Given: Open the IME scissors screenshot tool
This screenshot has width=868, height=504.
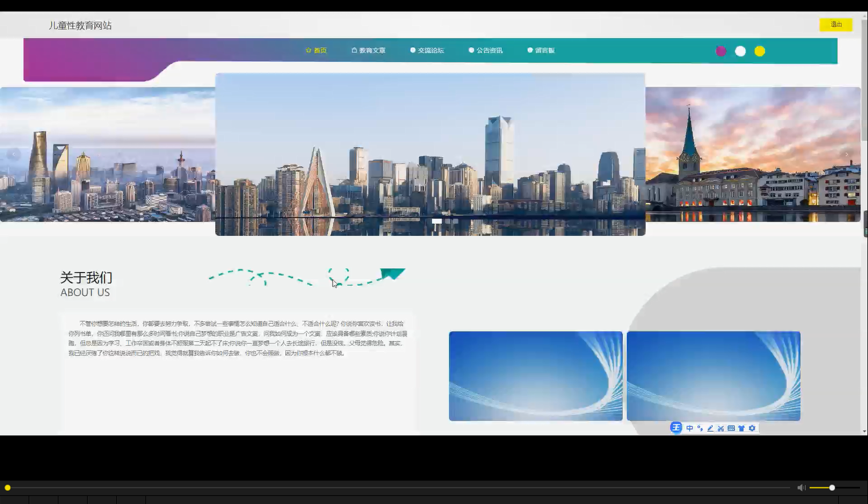Looking at the screenshot, I should [721, 428].
